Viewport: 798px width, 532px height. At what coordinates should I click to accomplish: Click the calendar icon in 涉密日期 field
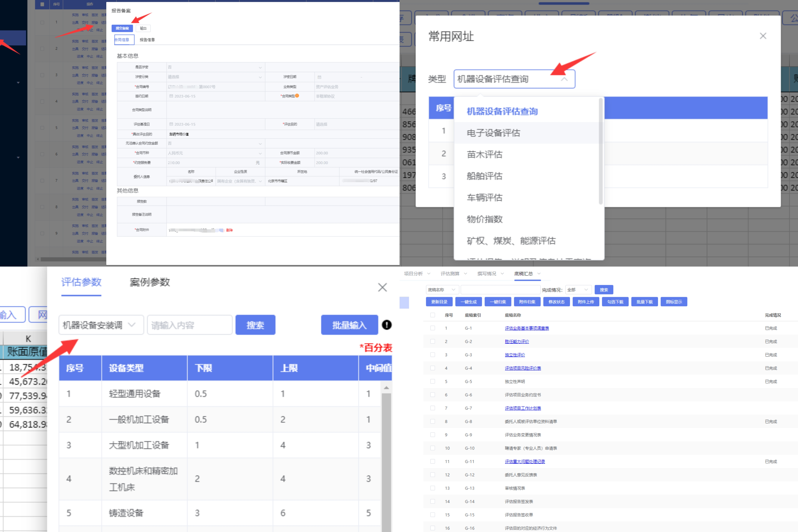(319, 77)
